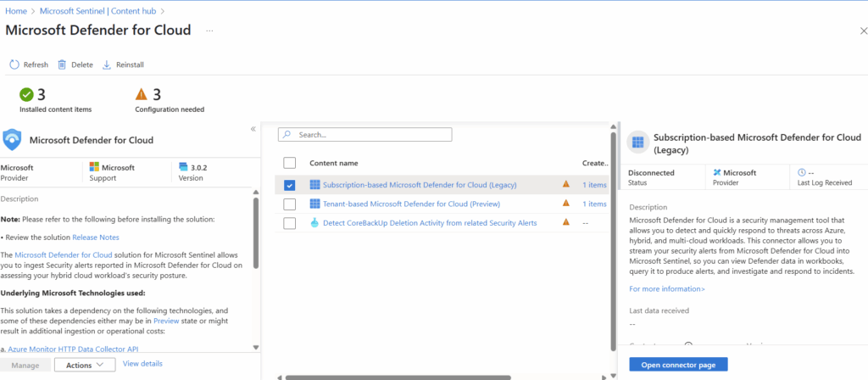Go to Home breadcrumb
This screenshot has width=868, height=380.
[16, 11]
